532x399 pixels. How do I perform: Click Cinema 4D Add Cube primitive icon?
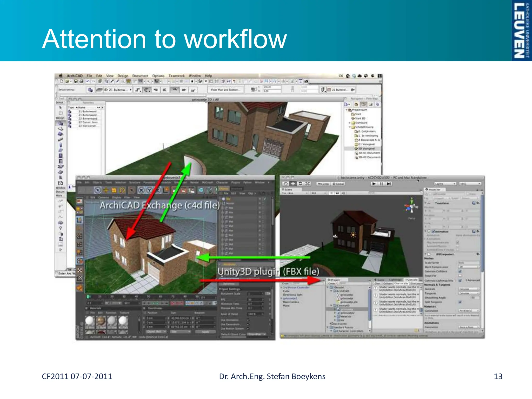click(x=201, y=190)
